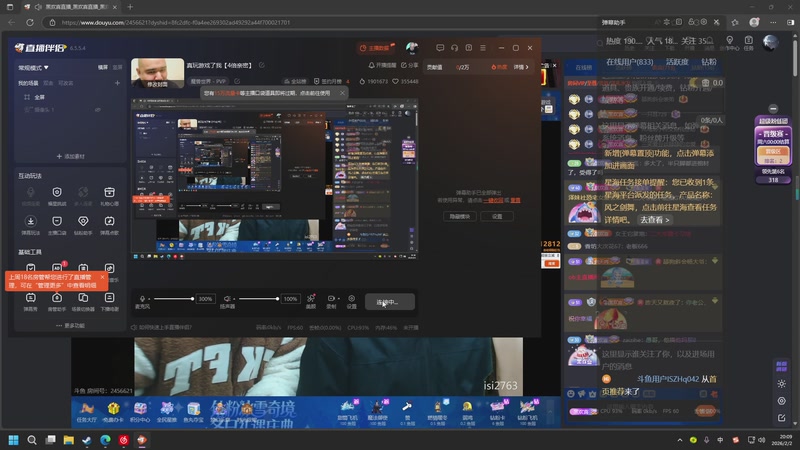
Task: Select the 我的场景 tab
Action: coord(28,83)
